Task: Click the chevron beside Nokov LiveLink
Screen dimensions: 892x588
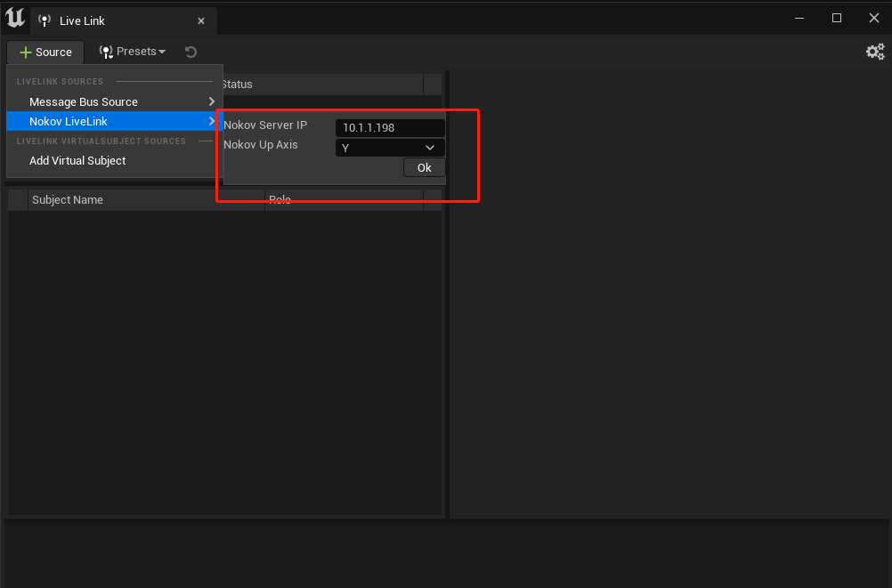Action: coord(212,121)
